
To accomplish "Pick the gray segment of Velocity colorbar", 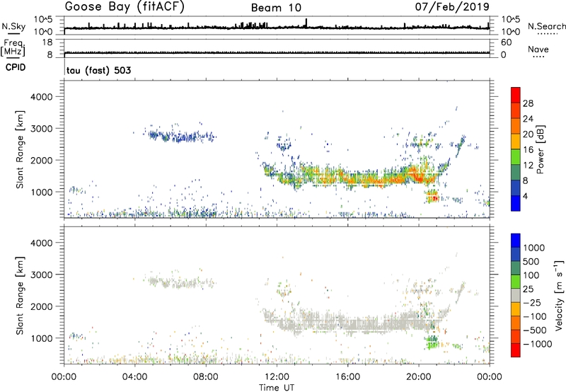I will (x=516, y=295).
